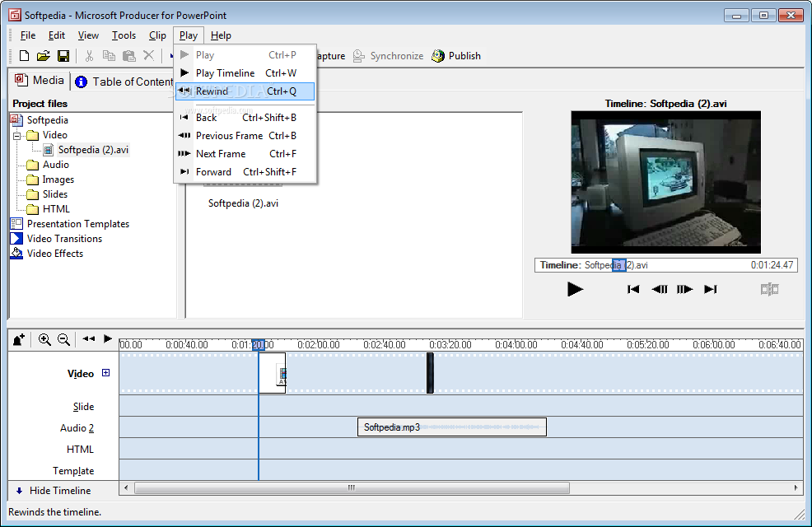Image resolution: width=812 pixels, height=527 pixels.
Task: Select the HTML folder
Action: (x=56, y=209)
